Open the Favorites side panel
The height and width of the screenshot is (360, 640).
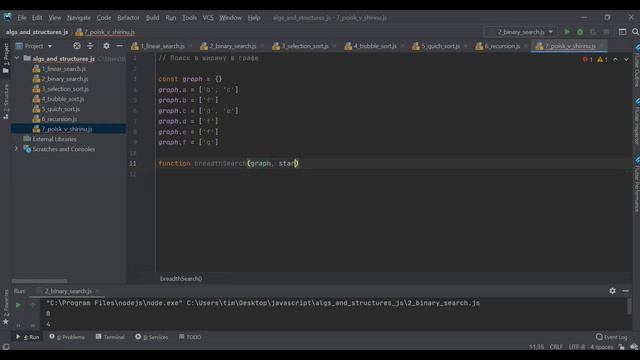coord(6,307)
